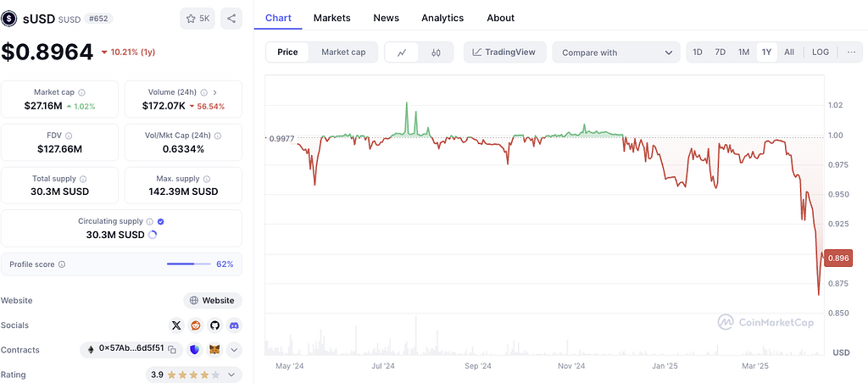The width and height of the screenshot is (868, 383).
Task: Open the Compare with dropdown
Action: pos(616,53)
